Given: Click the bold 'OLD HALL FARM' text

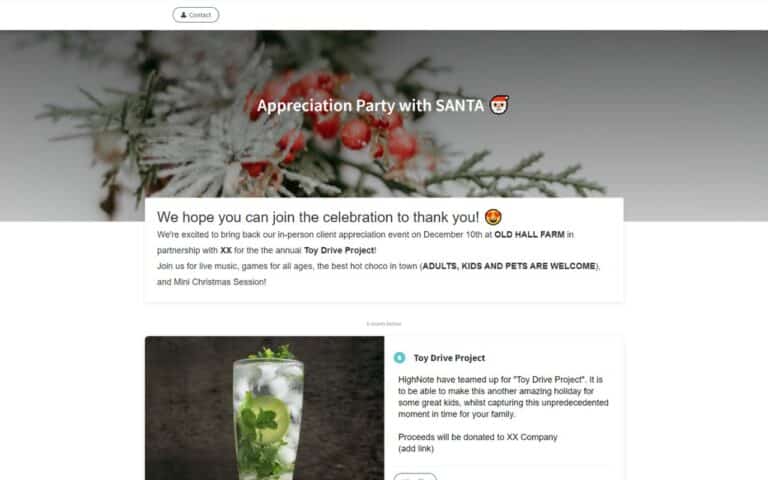Looking at the screenshot, I should coord(529,235).
